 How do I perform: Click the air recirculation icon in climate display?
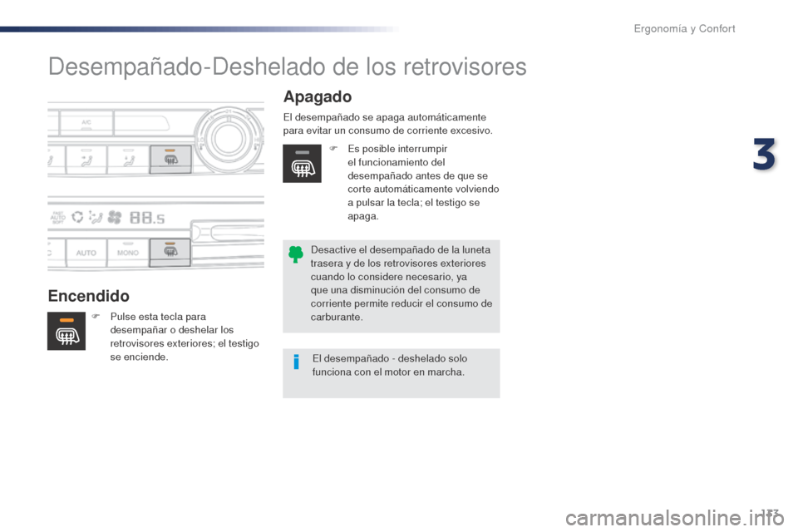(x=77, y=218)
